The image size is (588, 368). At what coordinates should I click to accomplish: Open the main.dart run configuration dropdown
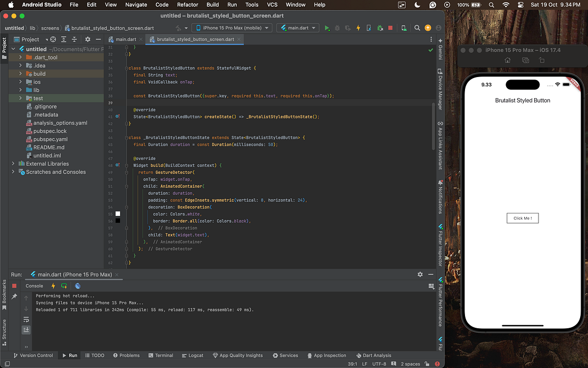coord(297,28)
